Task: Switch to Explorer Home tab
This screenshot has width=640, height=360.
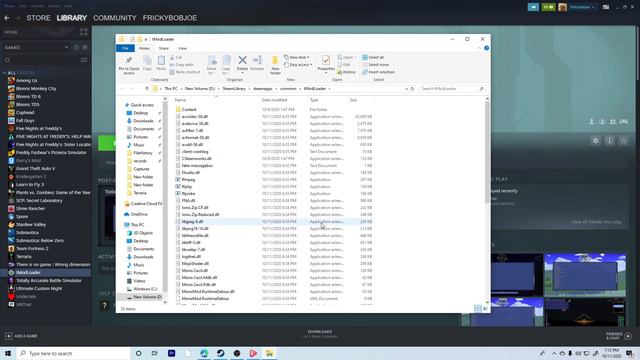Action: [144, 48]
